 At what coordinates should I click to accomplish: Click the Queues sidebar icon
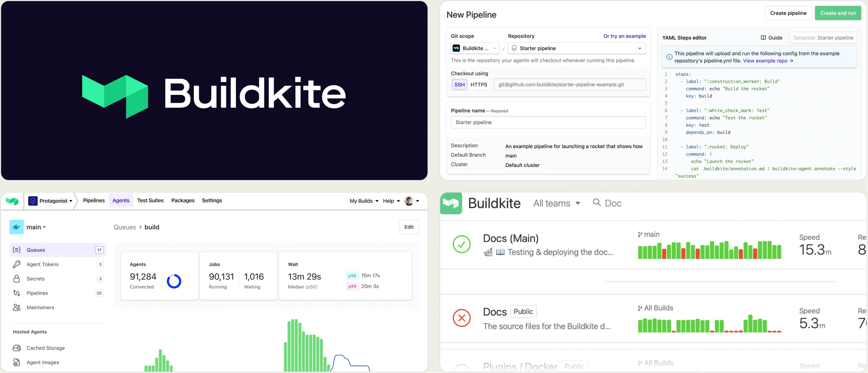pos(17,250)
